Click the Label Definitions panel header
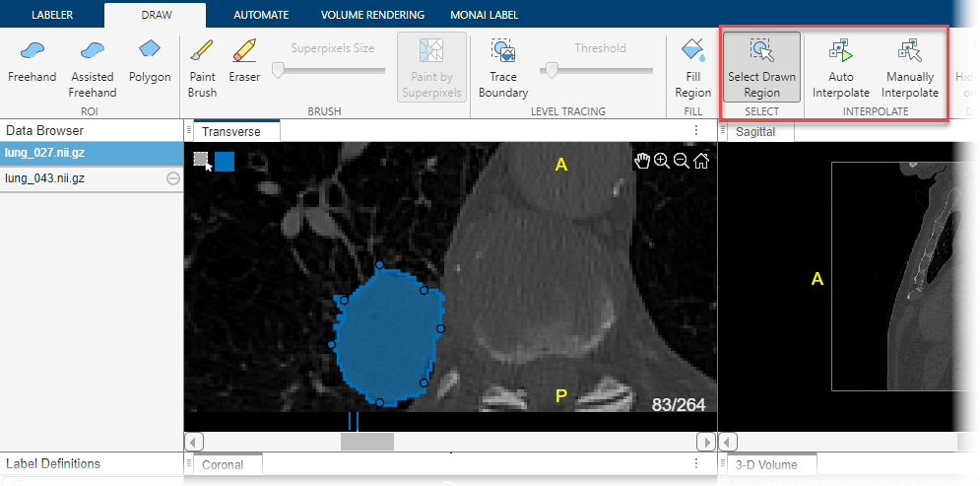Image resolution: width=980 pixels, height=486 pixels. [x=92, y=463]
